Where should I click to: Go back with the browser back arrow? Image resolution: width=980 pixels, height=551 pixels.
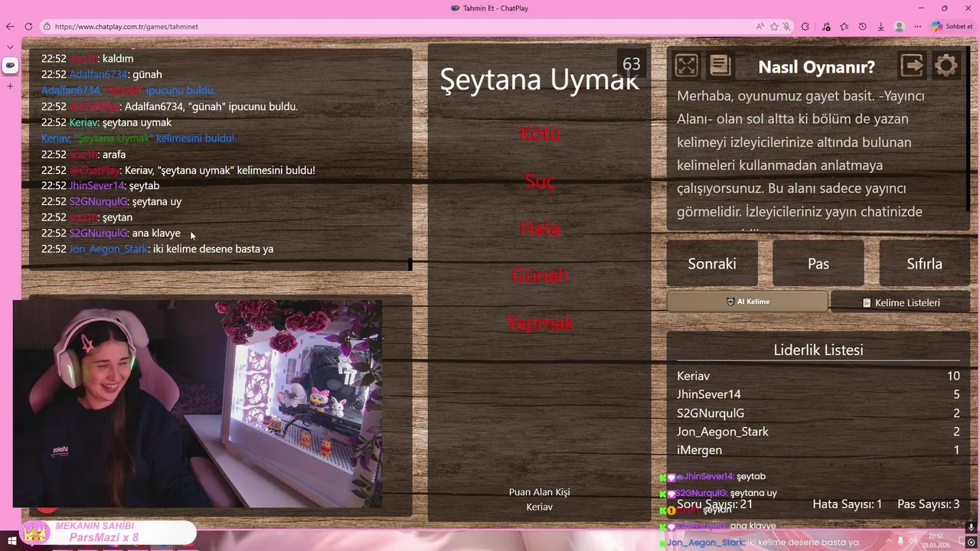(10, 26)
